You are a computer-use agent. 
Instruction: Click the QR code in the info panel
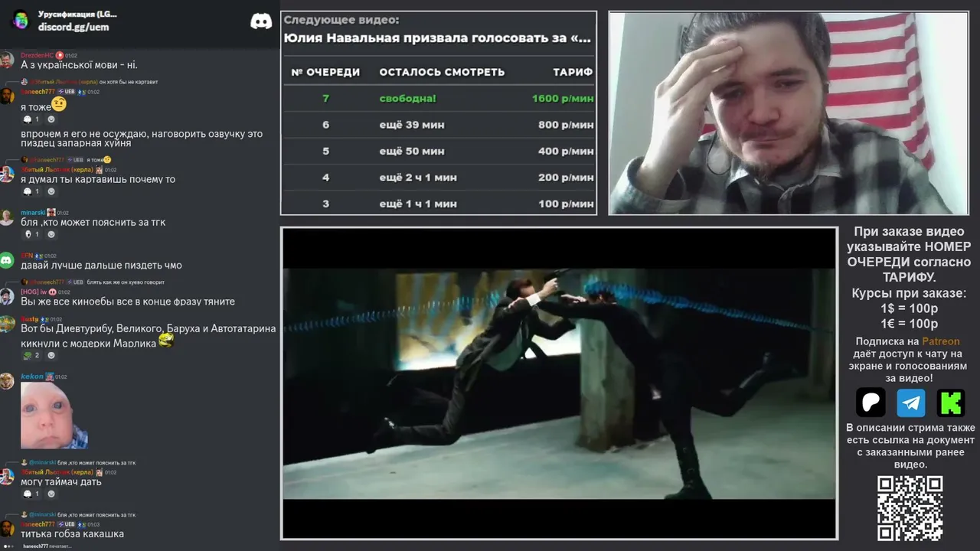point(910,508)
